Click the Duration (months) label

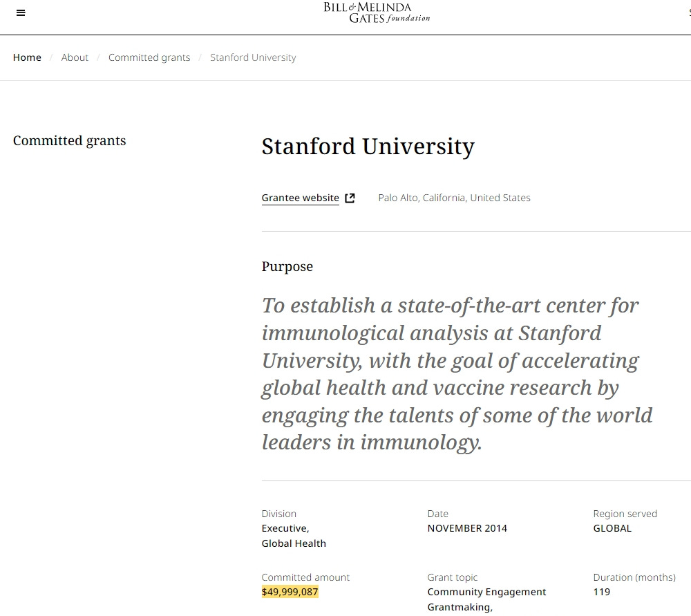point(634,577)
